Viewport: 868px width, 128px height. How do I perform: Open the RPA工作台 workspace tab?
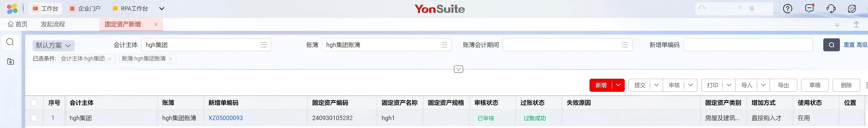pos(130,8)
